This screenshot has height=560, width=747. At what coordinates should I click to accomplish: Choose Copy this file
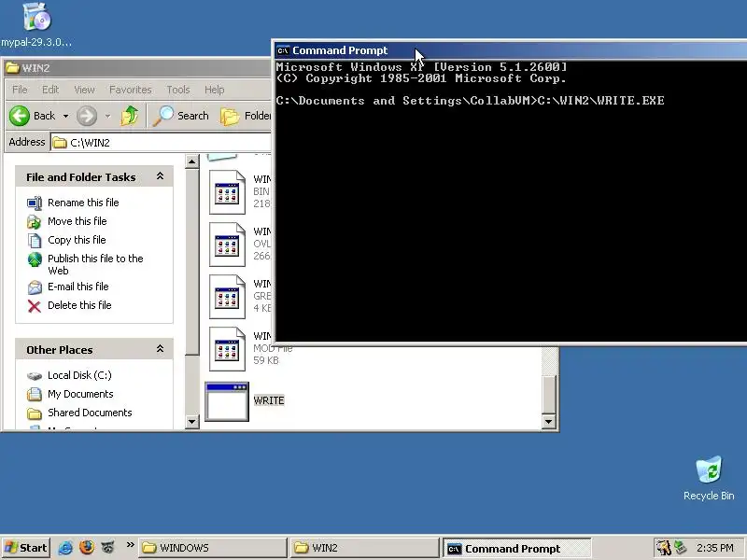77,240
